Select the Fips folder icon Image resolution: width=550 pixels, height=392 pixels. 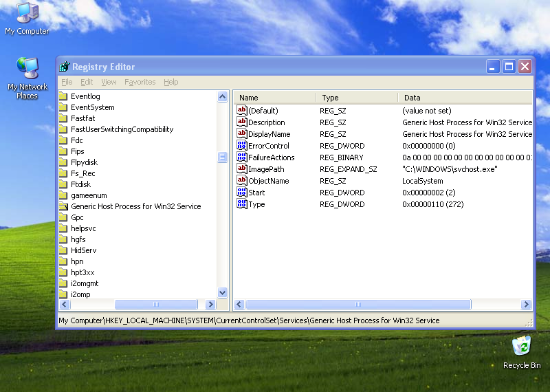pyautogui.click(x=63, y=151)
